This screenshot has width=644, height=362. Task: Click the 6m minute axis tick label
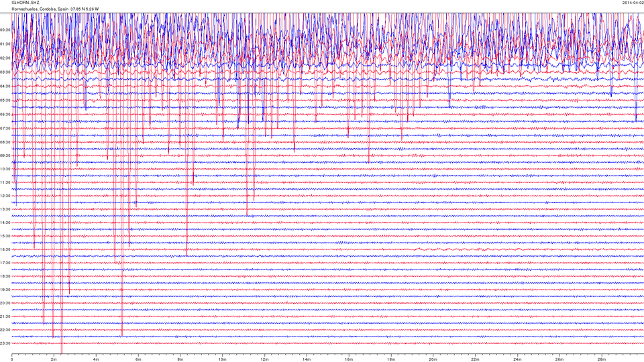[138, 359]
